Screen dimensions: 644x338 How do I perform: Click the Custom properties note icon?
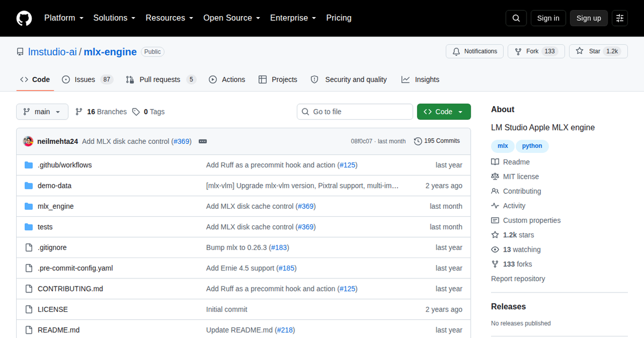495,221
